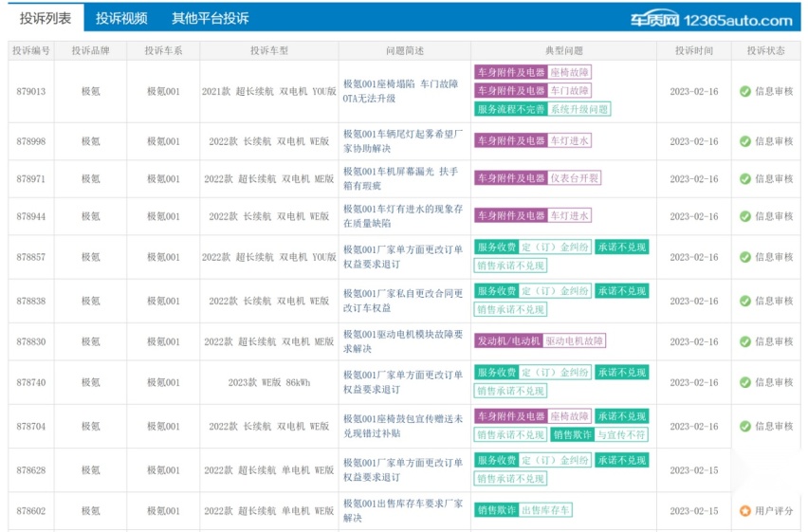808x532 pixels.
Task: Select complaint number 878971
Action: tap(31, 179)
